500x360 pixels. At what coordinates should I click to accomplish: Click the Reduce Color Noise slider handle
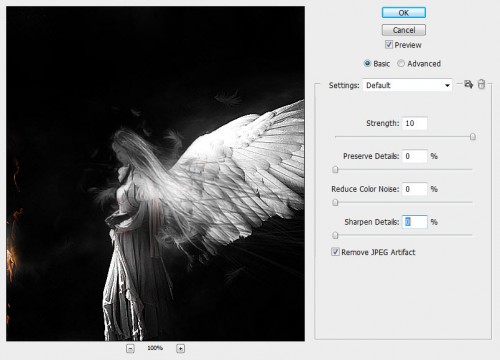pos(335,202)
